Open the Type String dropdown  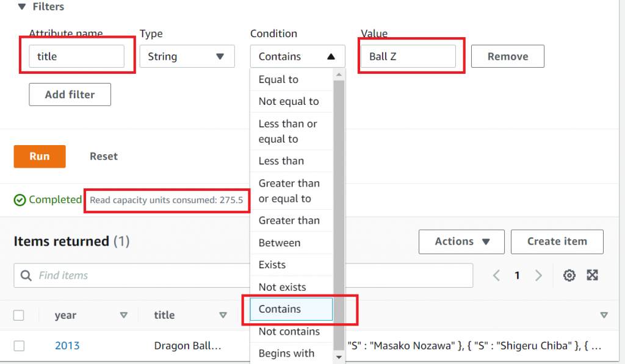pyautogui.click(x=187, y=57)
